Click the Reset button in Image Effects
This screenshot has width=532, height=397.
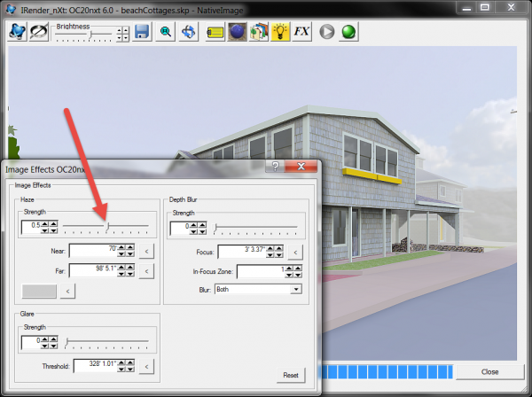(x=288, y=375)
